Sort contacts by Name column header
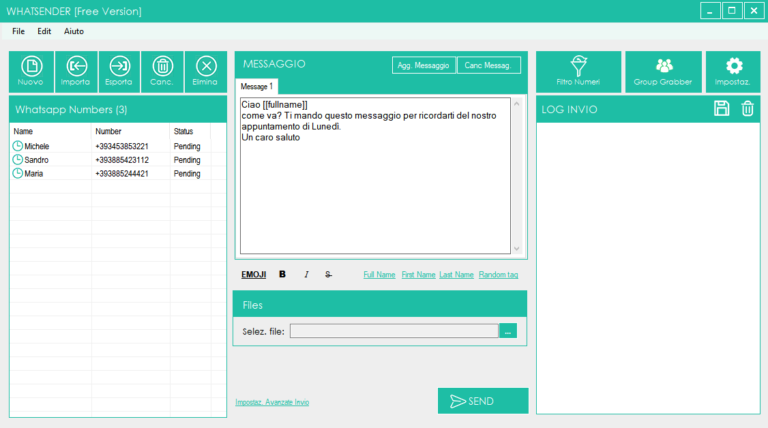Screen dimensions: 768x428 click(x=50, y=131)
